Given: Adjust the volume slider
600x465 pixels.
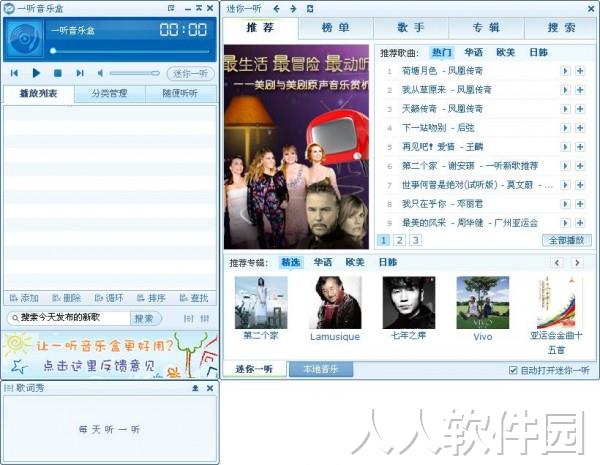Looking at the screenshot, I should tap(134, 73).
